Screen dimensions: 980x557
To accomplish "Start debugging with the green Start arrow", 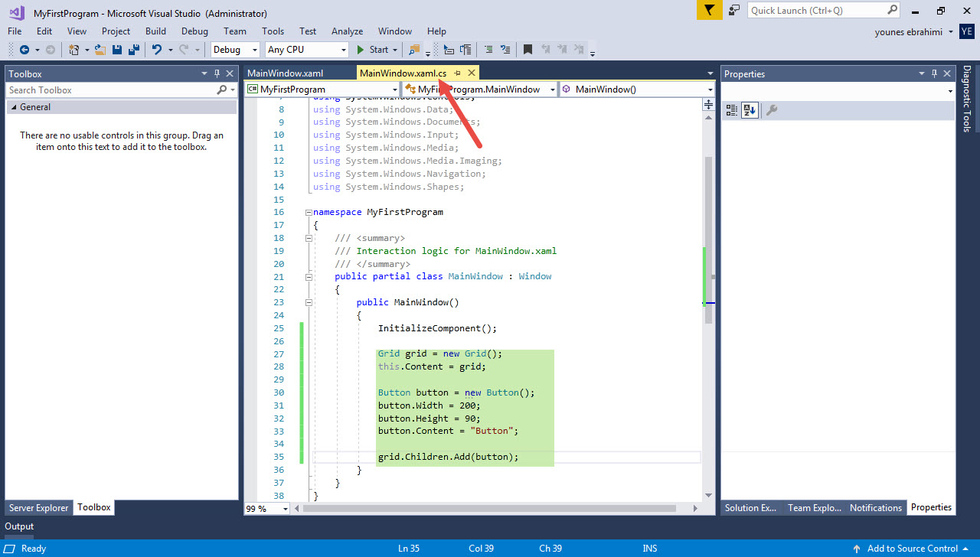I will [360, 49].
